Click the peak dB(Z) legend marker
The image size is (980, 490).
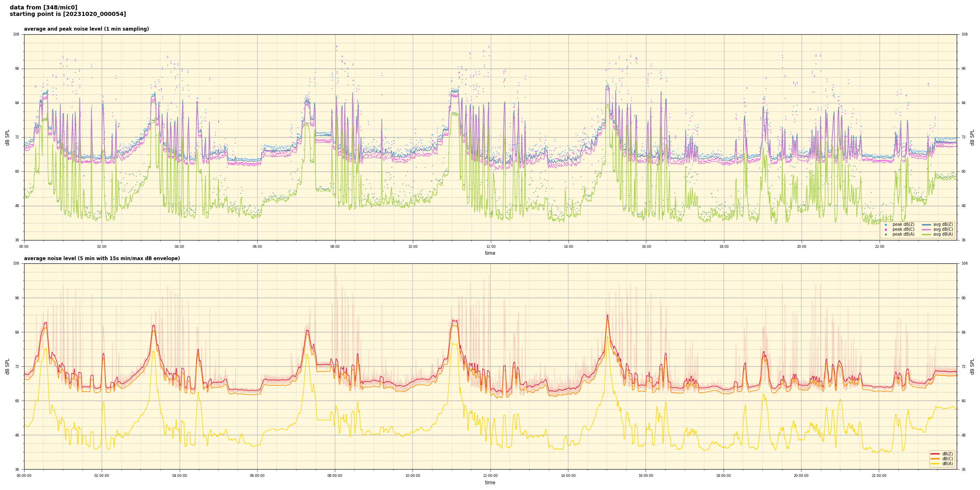click(886, 225)
